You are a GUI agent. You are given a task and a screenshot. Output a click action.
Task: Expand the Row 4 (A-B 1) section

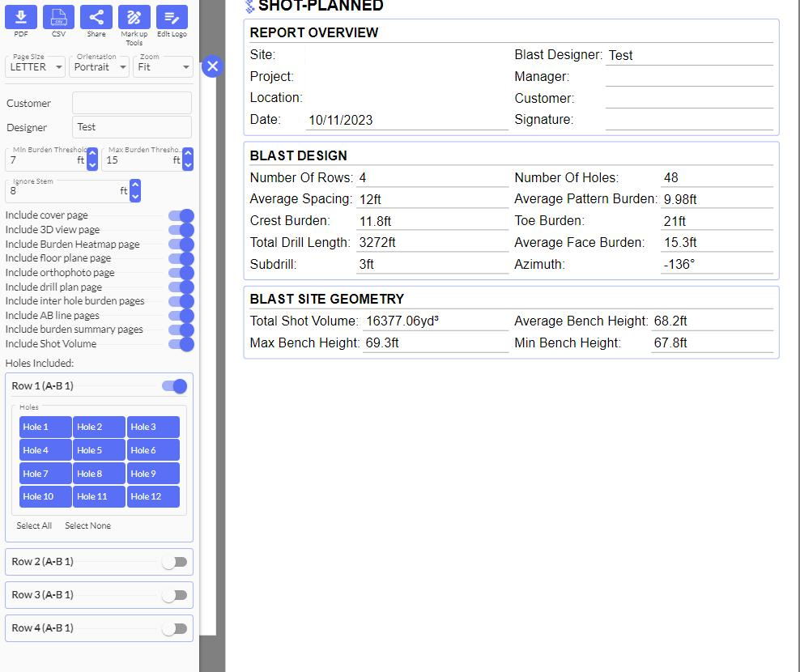[81, 628]
